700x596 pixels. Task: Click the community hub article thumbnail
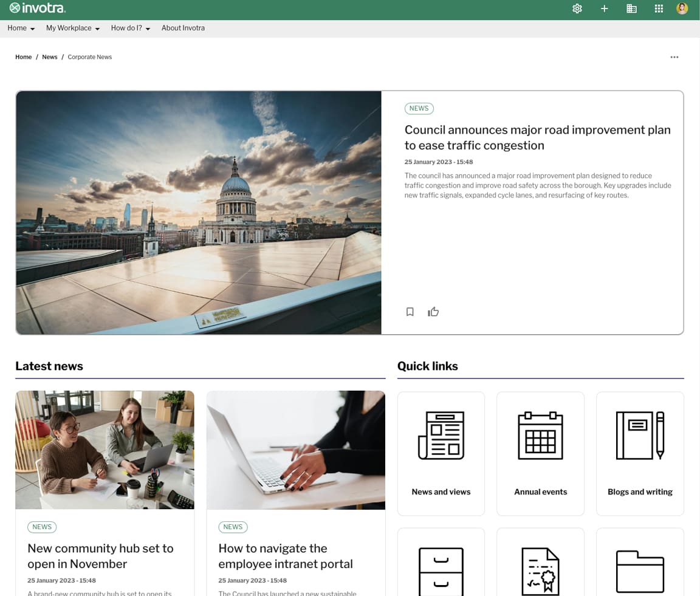(x=105, y=450)
